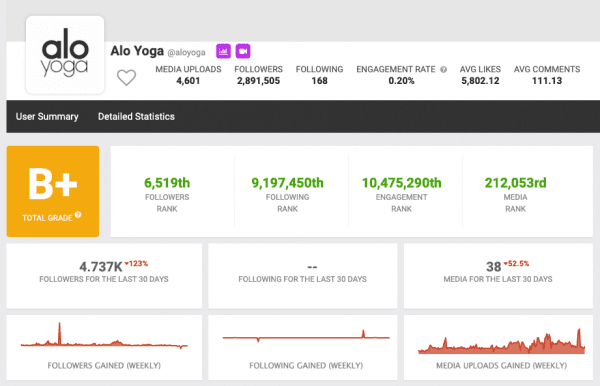Click the purple video camera icon

(243, 51)
